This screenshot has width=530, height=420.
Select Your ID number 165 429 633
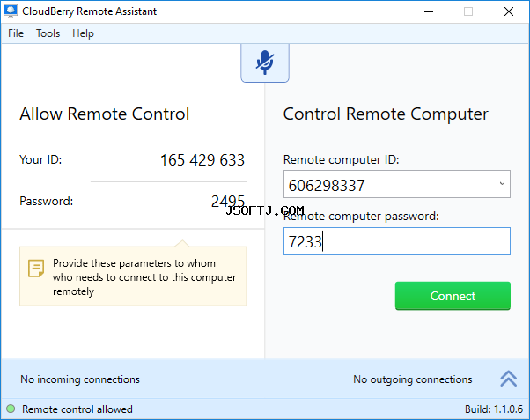click(x=202, y=160)
